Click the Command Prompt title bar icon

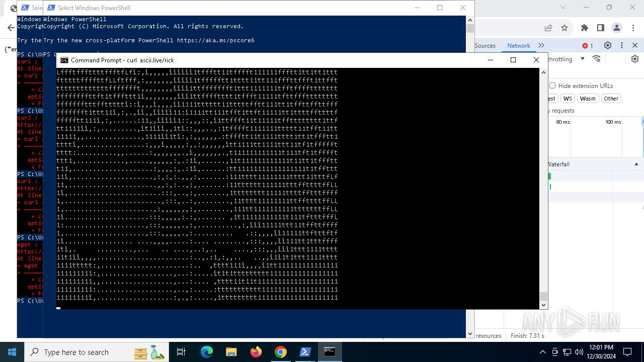pos(64,60)
